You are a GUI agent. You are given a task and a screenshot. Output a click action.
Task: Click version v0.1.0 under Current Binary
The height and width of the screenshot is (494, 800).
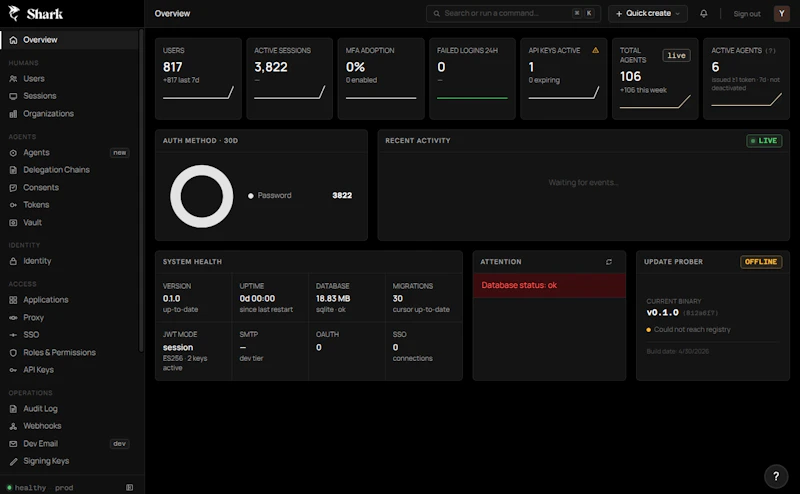pos(662,312)
